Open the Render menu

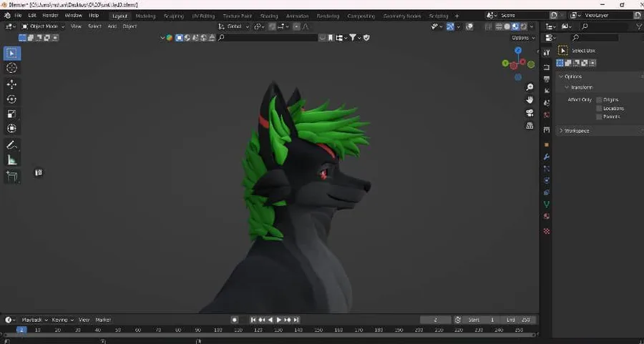51,16
